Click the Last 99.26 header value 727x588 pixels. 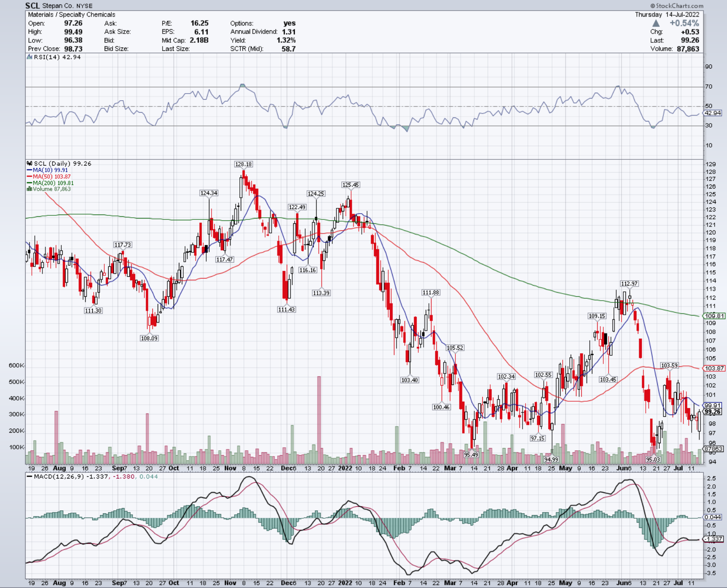(x=690, y=40)
